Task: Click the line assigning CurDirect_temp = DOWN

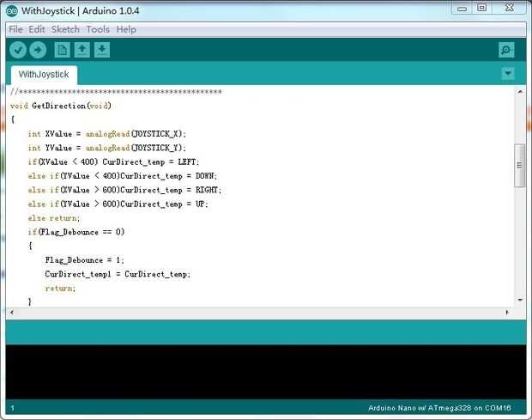Action: pos(123,176)
